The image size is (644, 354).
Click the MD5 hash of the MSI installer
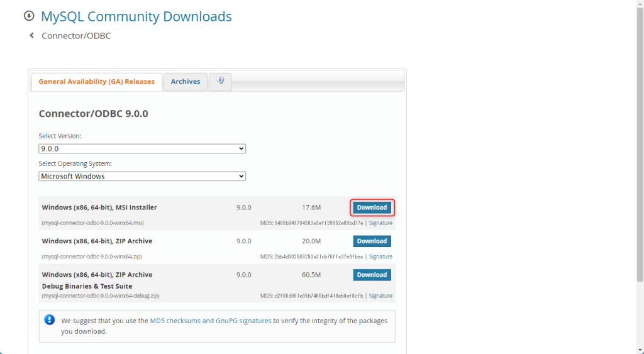point(319,223)
